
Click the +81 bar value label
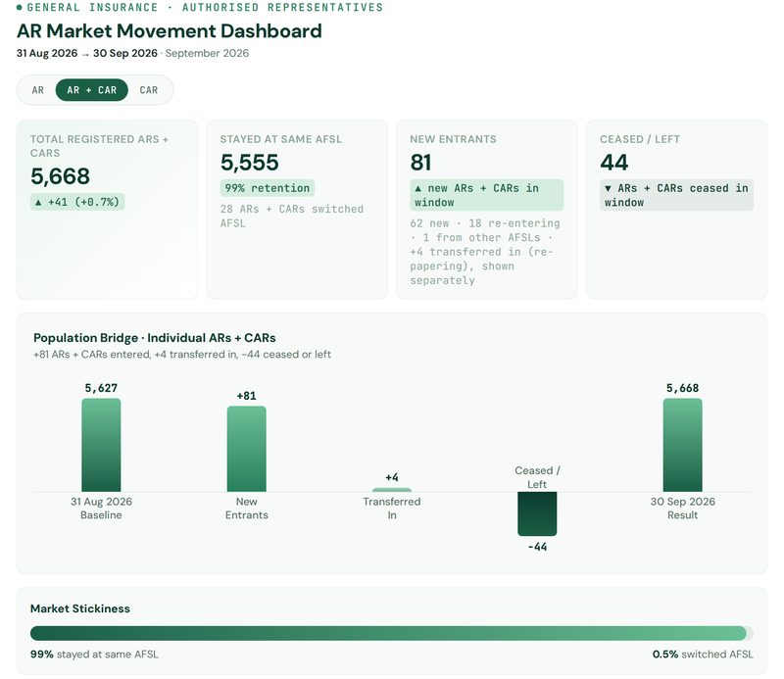coord(247,396)
